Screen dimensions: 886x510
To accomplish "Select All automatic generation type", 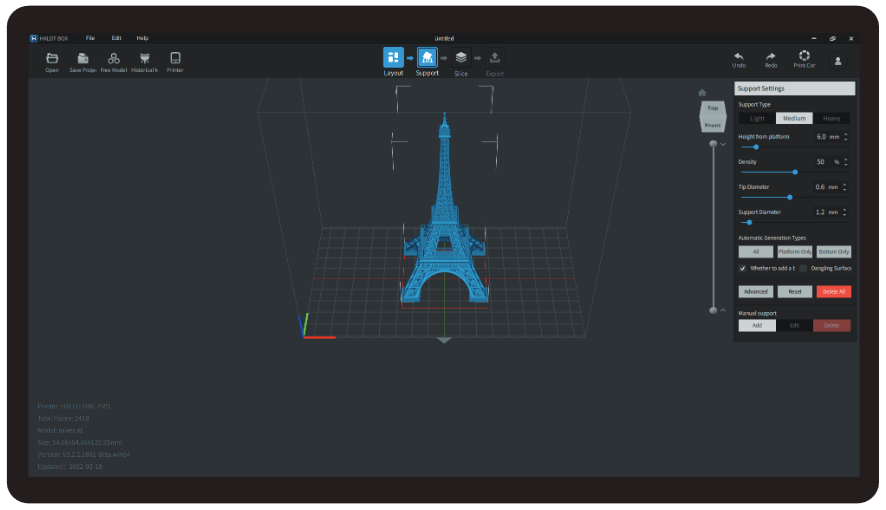I will coord(755,252).
